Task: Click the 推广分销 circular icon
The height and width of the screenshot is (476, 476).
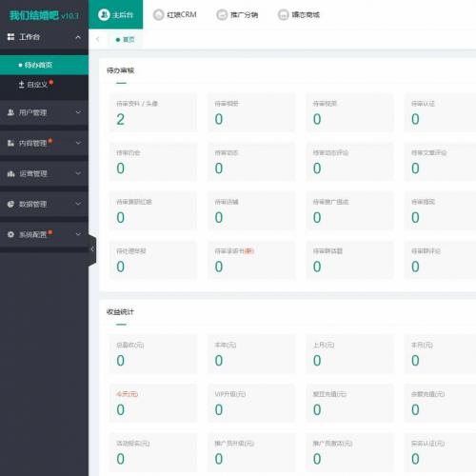Action: pyautogui.click(x=222, y=14)
